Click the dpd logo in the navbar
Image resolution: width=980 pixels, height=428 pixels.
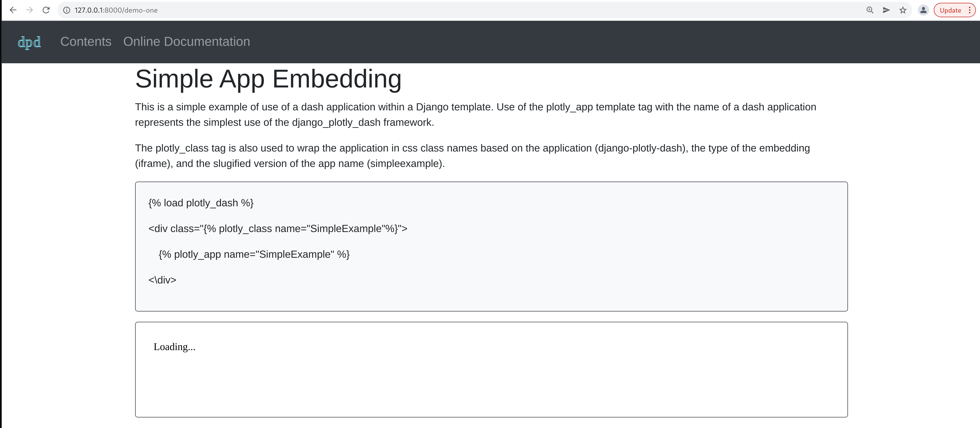click(29, 42)
